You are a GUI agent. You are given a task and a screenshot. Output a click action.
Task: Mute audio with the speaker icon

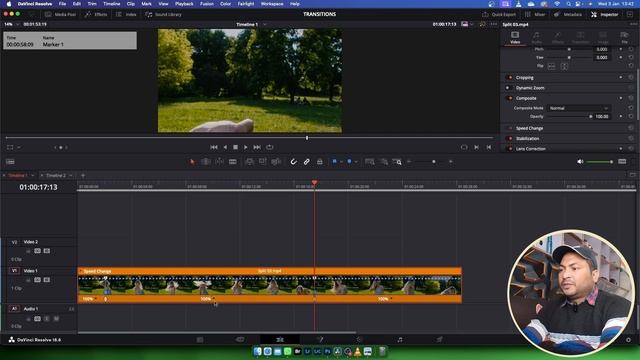(580, 162)
